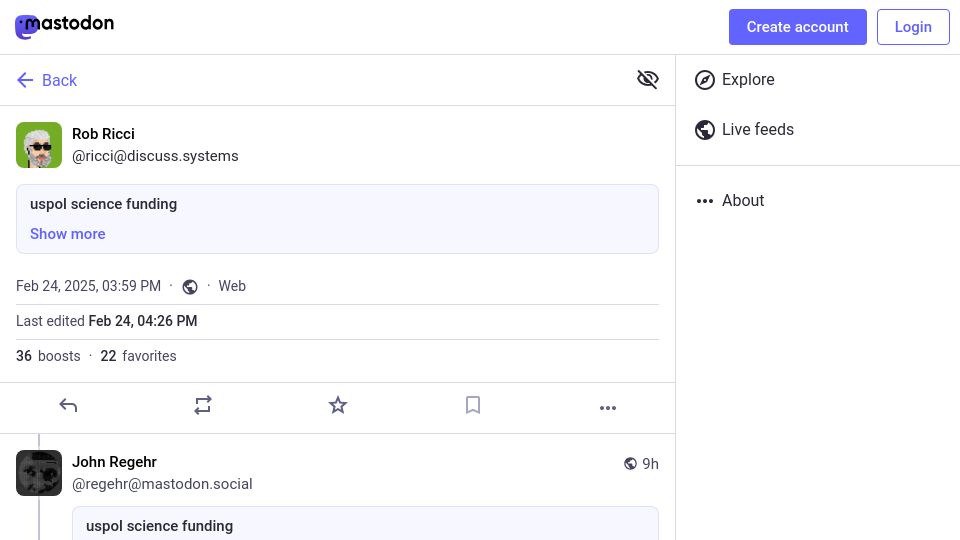The height and width of the screenshot is (540, 960).
Task: Click the globe public visibility icon beside Web
Action: (190, 287)
